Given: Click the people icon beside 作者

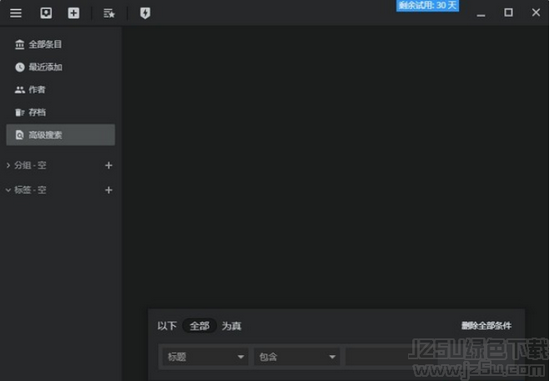Looking at the screenshot, I should pos(20,90).
